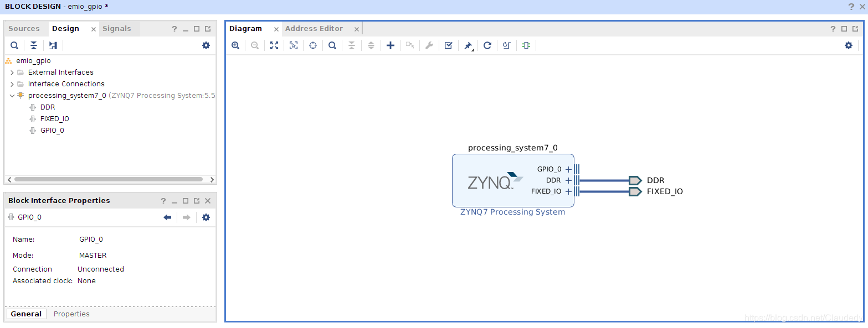This screenshot has width=868, height=328.
Task: Open the Address Editor tab
Action: pyautogui.click(x=314, y=29)
